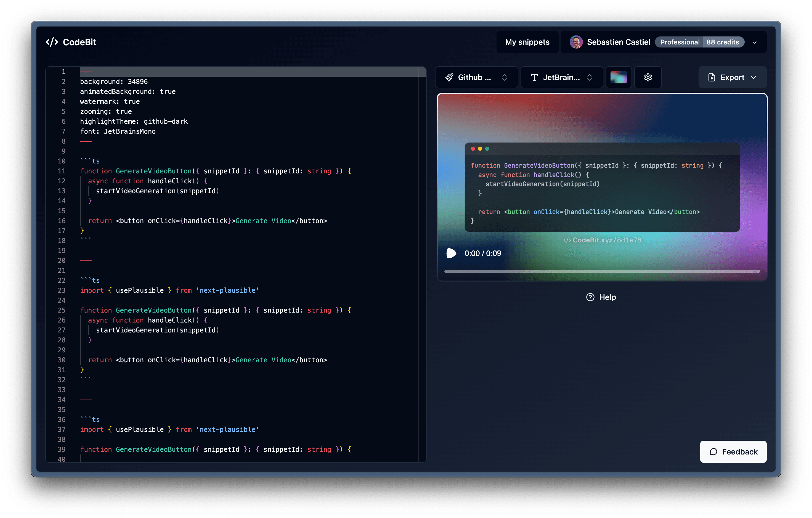Click line 39 function GenerateVideoButton
Image resolution: width=812 pixels, height=518 pixels.
point(216,449)
